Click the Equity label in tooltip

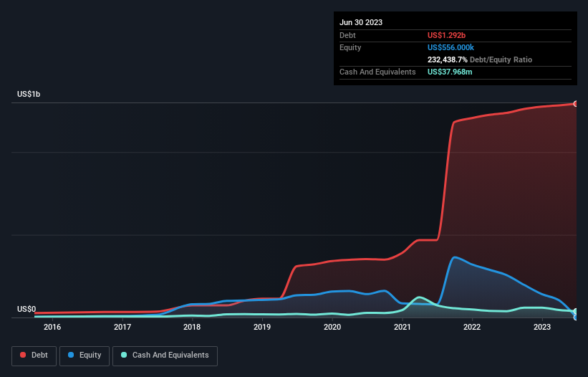(x=350, y=47)
